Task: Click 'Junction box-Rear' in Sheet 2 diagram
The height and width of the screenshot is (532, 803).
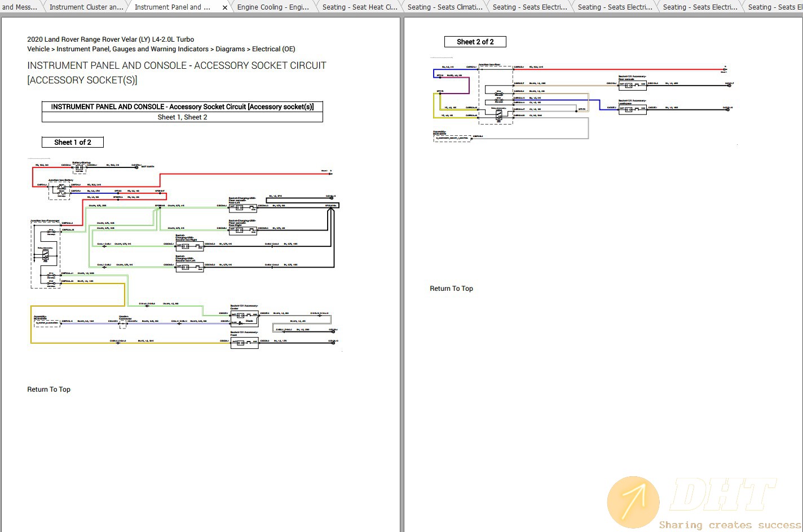Action: (x=496, y=94)
